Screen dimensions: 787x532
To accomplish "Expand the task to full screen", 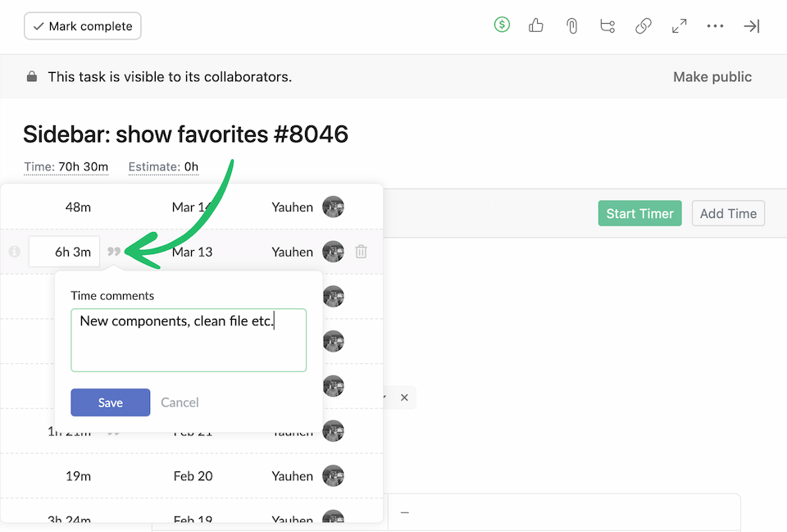I will [x=680, y=25].
